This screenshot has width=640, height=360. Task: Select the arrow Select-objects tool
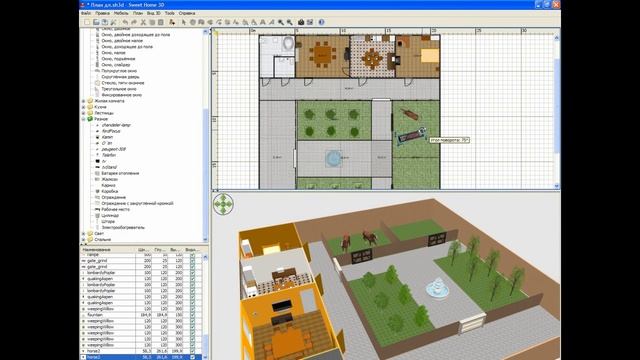pos(184,22)
